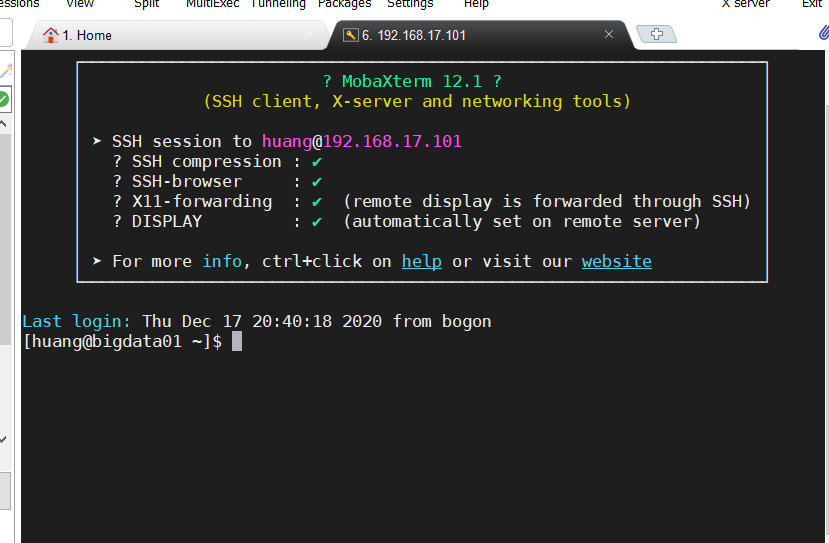The image size is (829, 543).
Task: Open a new tab with plus button
Action: pyautogui.click(x=657, y=34)
